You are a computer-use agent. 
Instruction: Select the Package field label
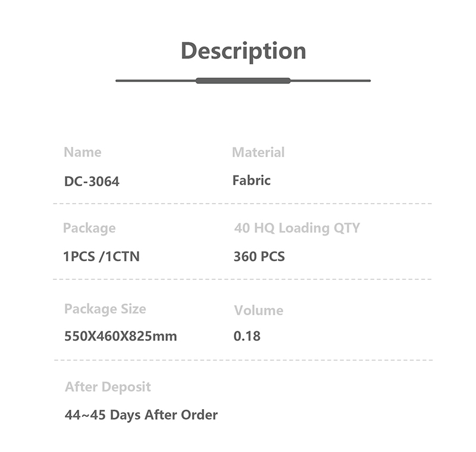click(x=89, y=228)
